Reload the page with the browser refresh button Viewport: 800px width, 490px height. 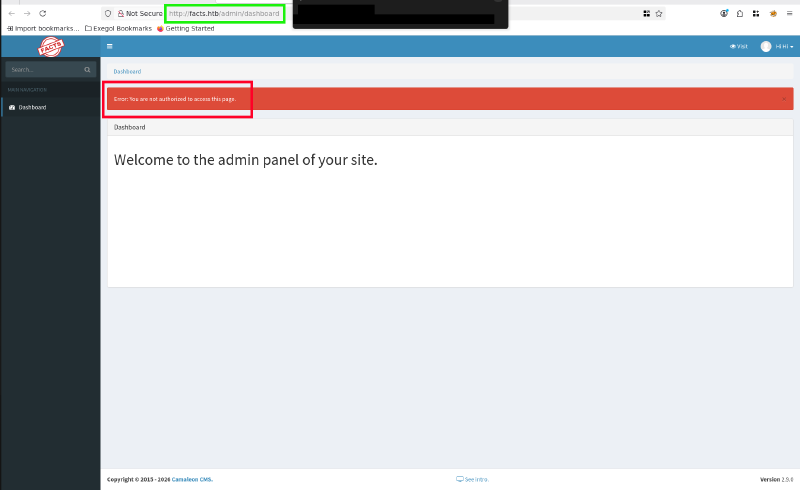43,13
